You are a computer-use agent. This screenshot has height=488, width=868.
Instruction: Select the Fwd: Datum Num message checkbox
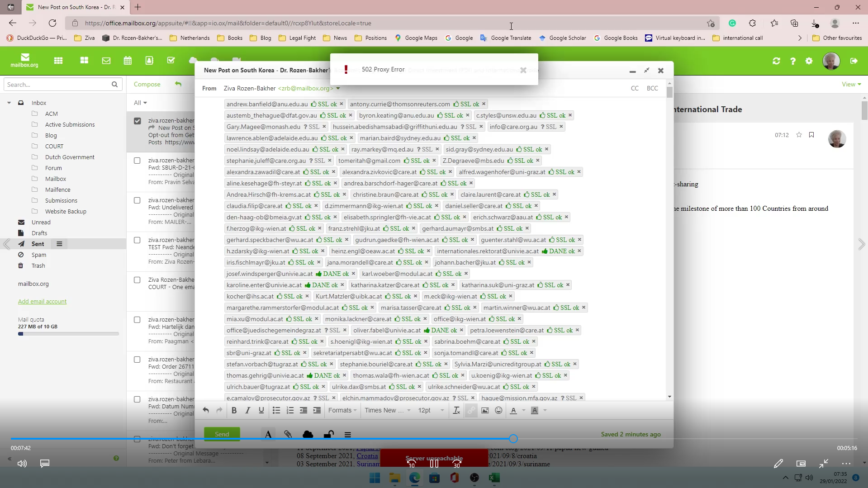coord(137,399)
